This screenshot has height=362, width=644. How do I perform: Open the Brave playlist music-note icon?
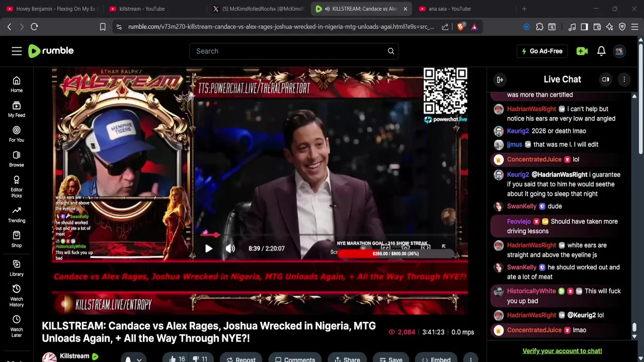[x=572, y=27]
